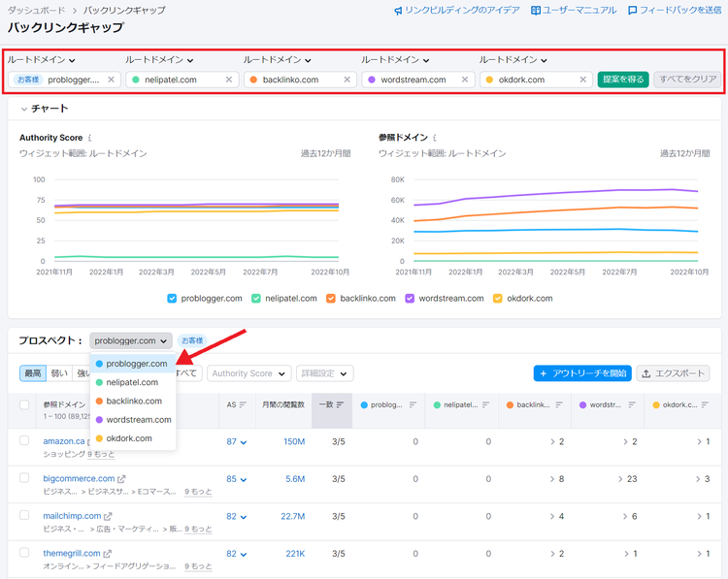Select the 最高 filter tab
Image resolution: width=728 pixels, height=579 pixels.
pyautogui.click(x=33, y=373)
